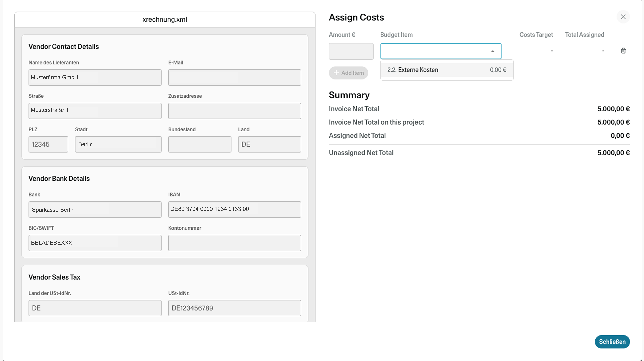The width and height of the screenshot is (644, 361).
Task: Click the Land der USt-IdNr. field
Action: point(95,308)
